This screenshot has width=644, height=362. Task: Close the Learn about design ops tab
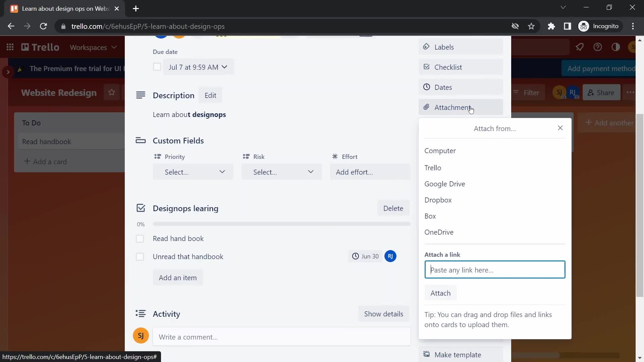[x=117, y=9]
